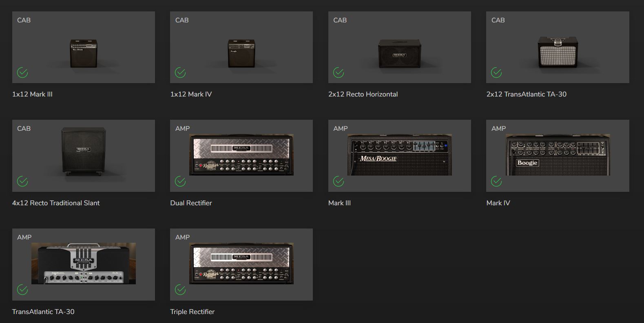Click green checkmark on 1x12 Mark III card
This screenshot has width=644, height=323.
(22, 73)
